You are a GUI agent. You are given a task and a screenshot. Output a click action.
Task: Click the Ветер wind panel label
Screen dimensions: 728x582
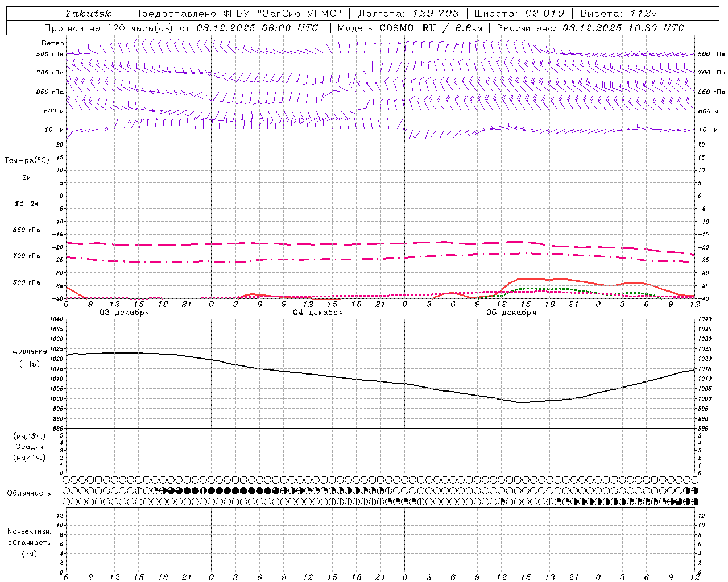[52, 43]
